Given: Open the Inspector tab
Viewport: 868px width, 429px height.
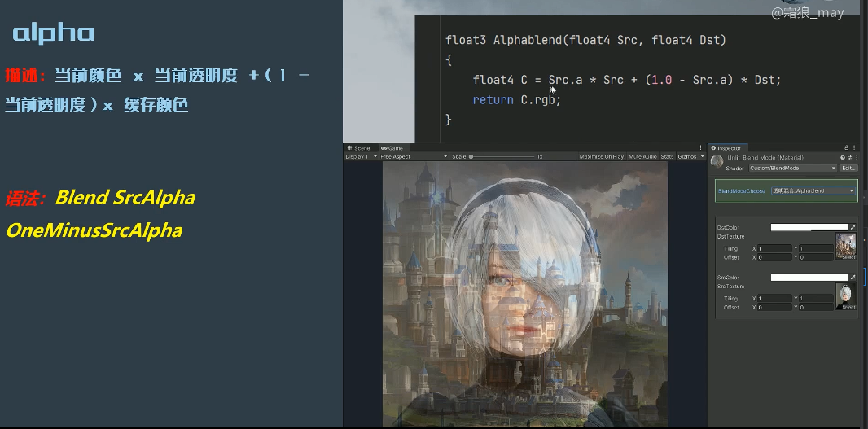Looking at the screenshot, I should [726, 148].
